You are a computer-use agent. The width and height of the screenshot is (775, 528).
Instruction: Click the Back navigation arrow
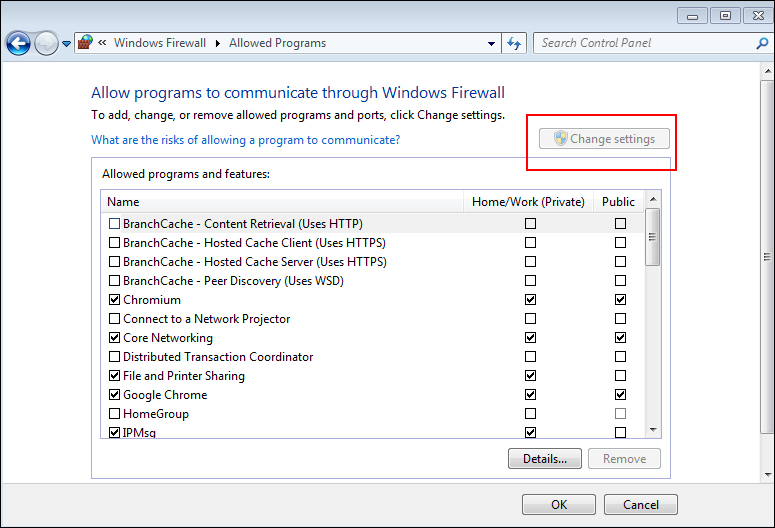pos(18,44)
